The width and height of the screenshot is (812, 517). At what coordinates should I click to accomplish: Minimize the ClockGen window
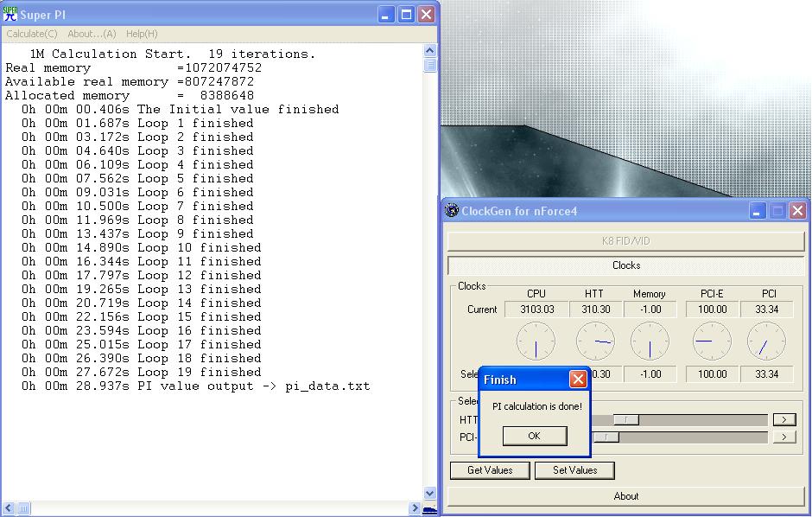[757, 211]
